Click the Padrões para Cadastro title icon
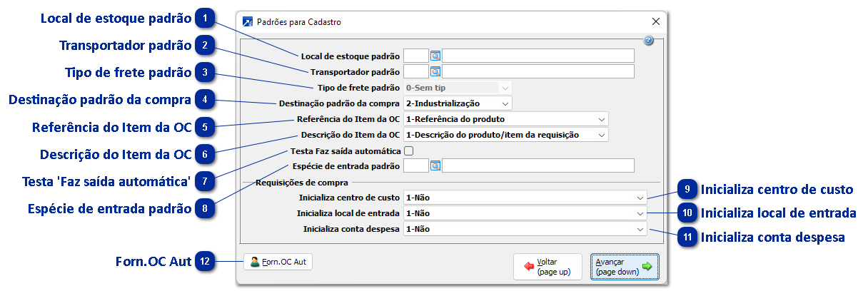868x291 pixels. point(248,22)
